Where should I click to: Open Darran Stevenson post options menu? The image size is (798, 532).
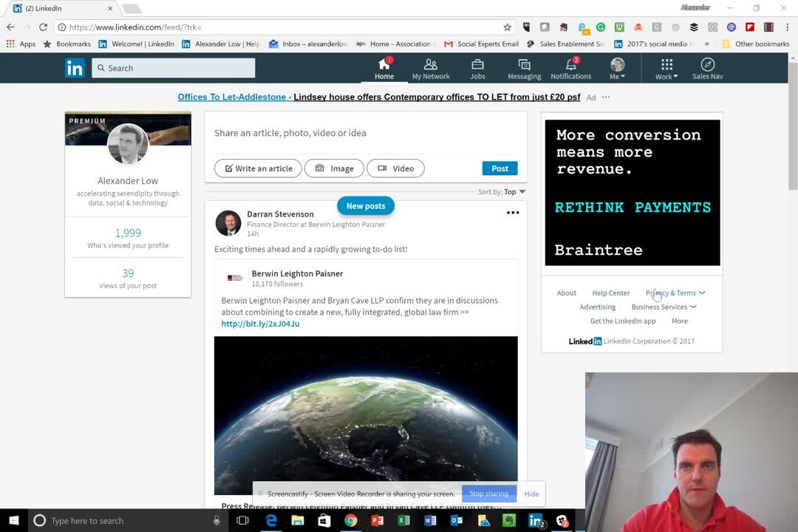pos(513,213)
